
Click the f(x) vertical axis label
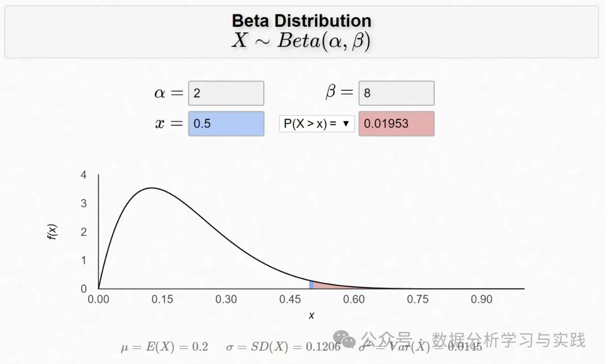coord(52,231)
